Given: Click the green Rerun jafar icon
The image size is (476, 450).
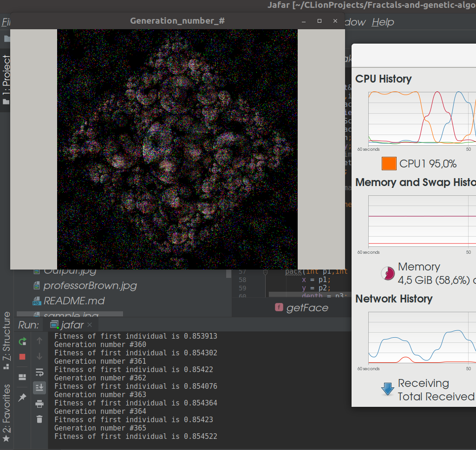Looking at the screenshot, I should pyautogui.click(x=22, y=341).
